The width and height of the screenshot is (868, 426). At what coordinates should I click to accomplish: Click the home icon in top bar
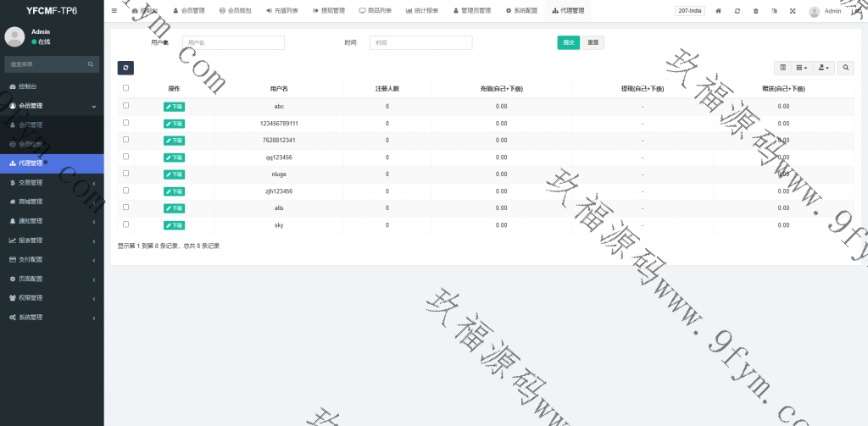tap(718, 11)
